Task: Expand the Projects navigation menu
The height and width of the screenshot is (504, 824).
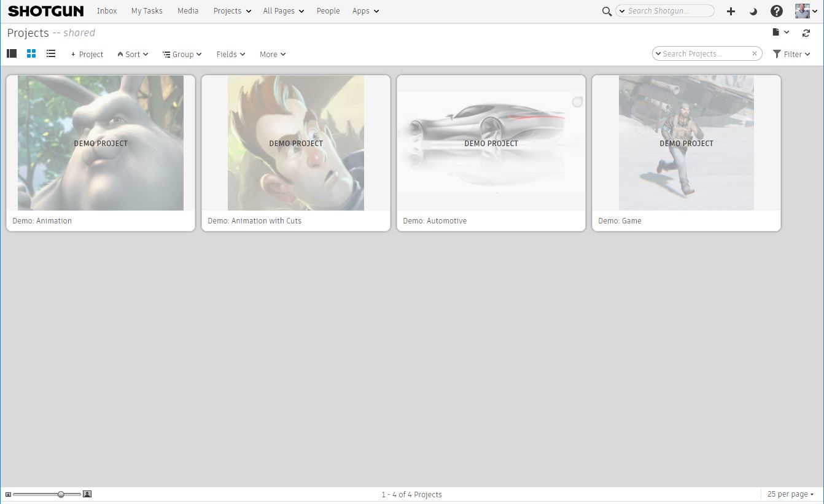Action: [x=232, y=11]
